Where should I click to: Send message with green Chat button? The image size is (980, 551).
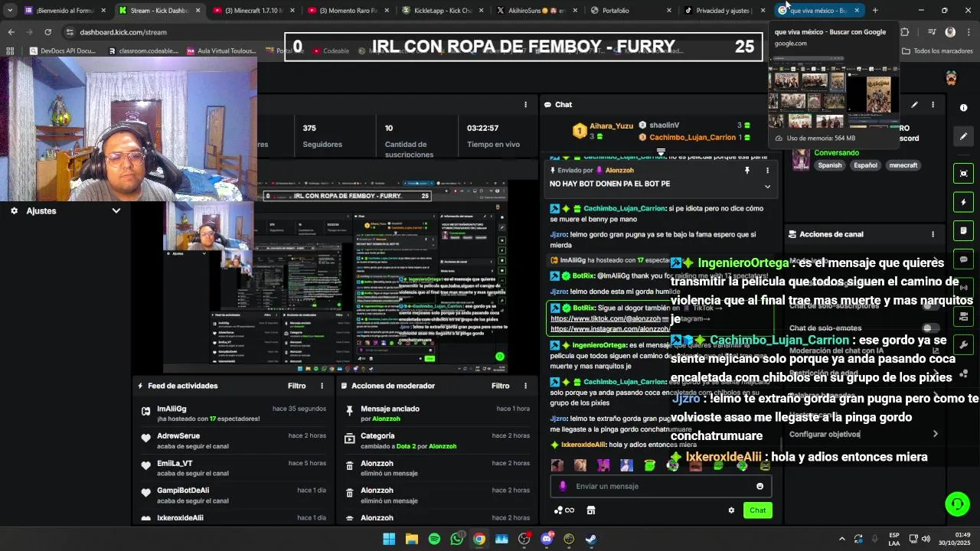[757, 510]
